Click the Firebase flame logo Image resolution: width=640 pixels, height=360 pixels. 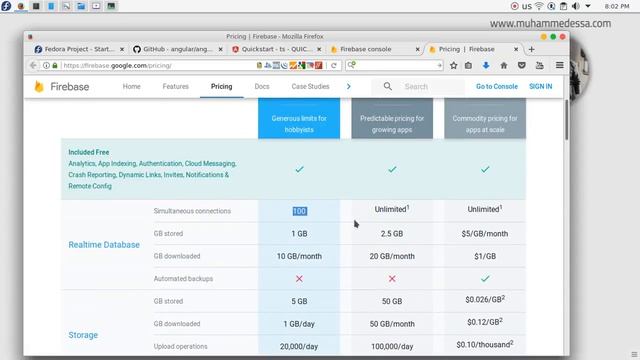pos(39,87)
